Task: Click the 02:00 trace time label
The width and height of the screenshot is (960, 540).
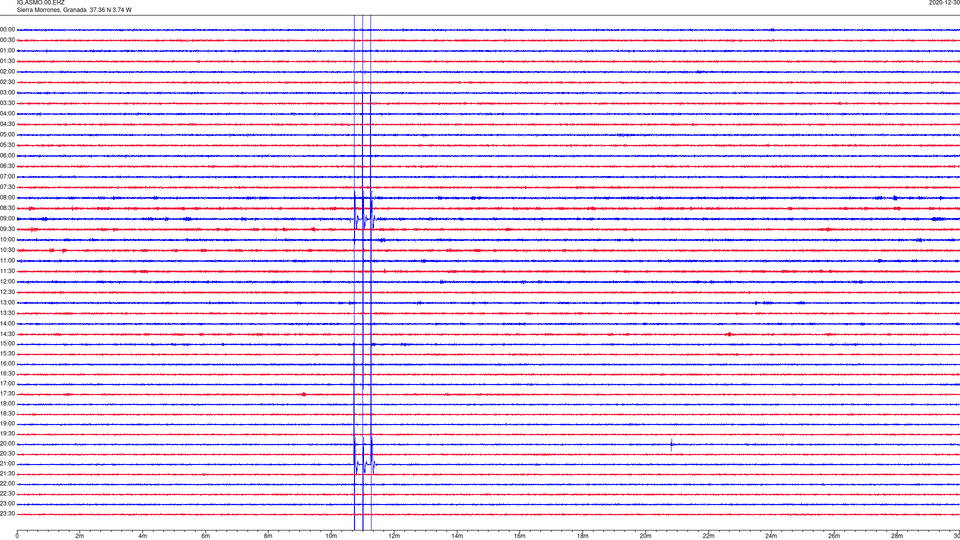Action: [x=7, y=72]
